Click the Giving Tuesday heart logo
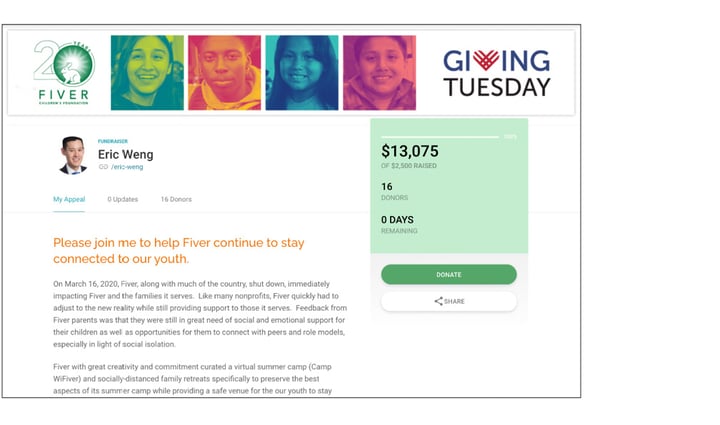The height and width of the screenshot is (425, 720). [x=486, y=60]
